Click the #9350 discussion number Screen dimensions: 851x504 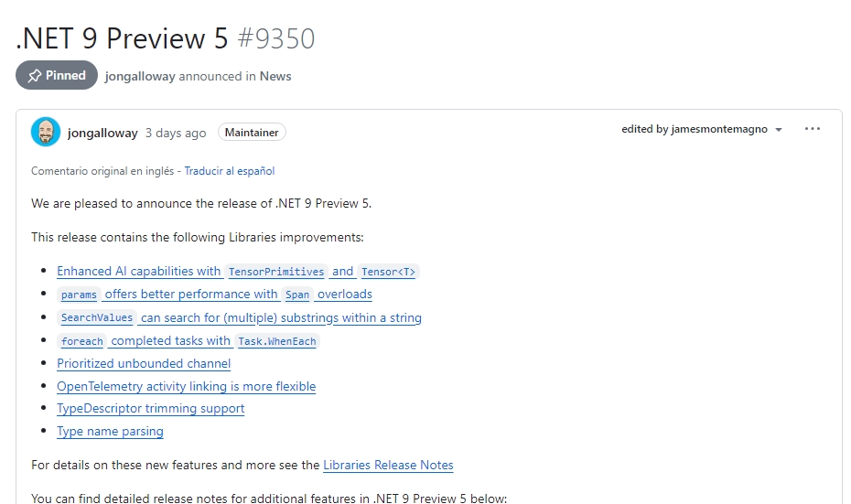(276, 38)
